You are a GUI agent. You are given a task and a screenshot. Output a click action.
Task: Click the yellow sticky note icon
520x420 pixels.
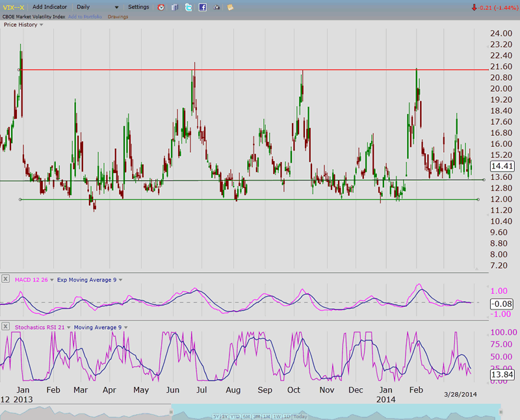point(230,7)
